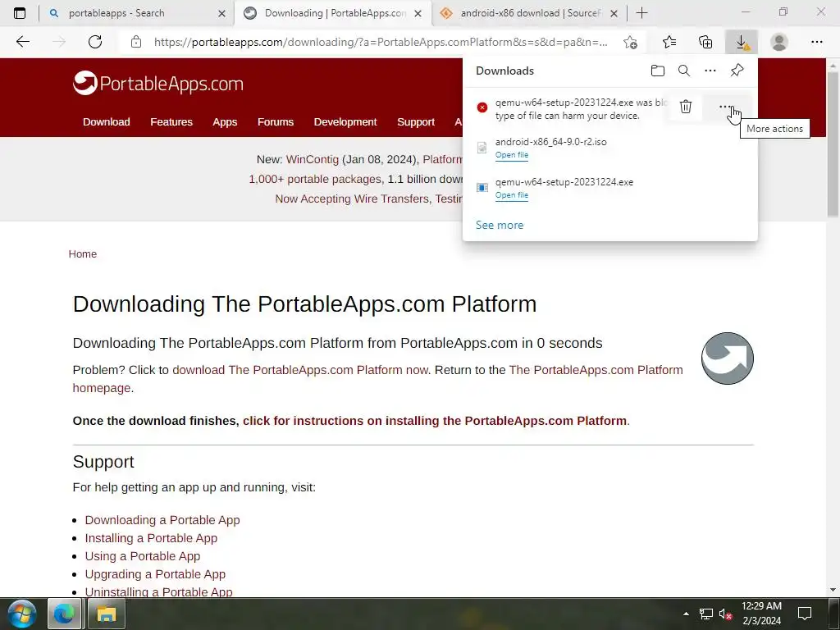Image resolution: width=840 pixels, height=630 pixels.
Task: Open Action Center notifications icon
Action: tap(804, 614)
